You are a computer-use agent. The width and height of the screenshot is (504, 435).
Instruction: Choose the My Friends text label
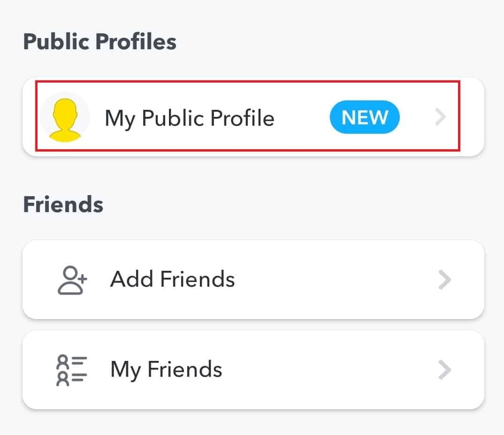tap(166, 369)
